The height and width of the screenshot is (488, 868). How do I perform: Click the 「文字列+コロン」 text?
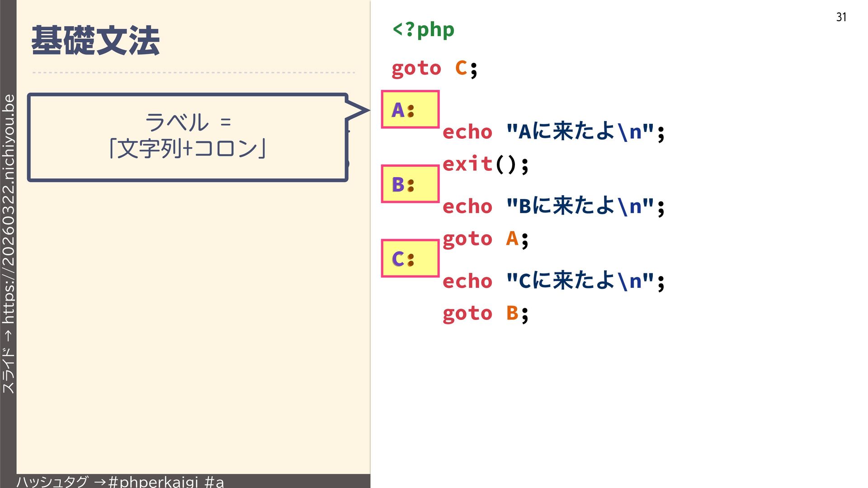[187, 148]
